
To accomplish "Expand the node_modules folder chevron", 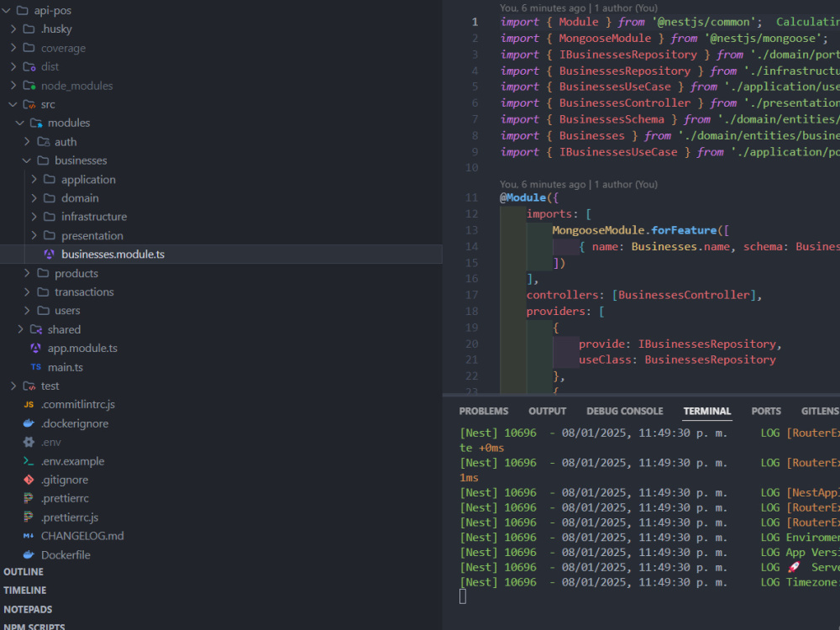I will 13,85.
